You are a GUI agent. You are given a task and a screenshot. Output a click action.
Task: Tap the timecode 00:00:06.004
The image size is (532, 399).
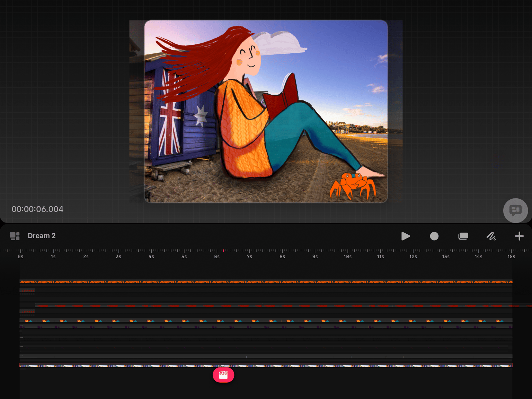click(x=37, y=209)
